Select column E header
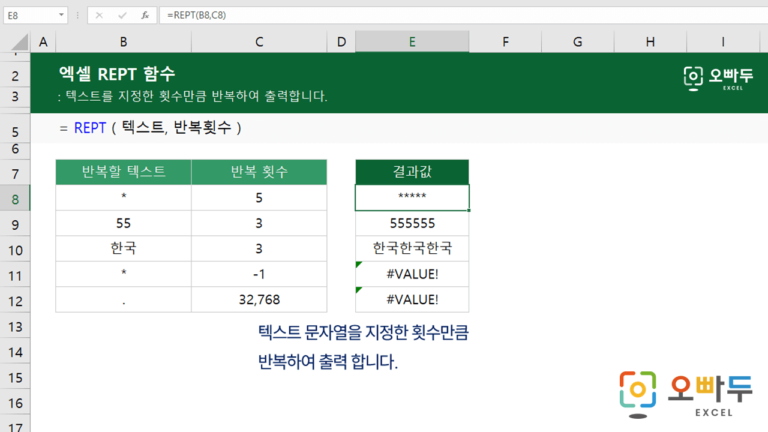Viewport: 768px width, 432px height. 412,42
